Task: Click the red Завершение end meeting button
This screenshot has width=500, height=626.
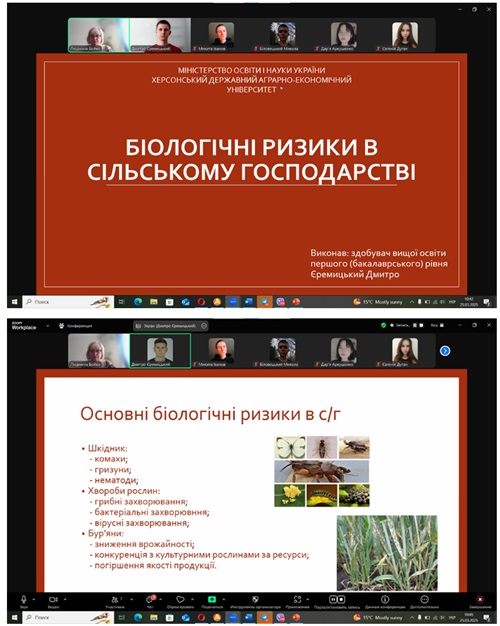Action: point(480,599)
